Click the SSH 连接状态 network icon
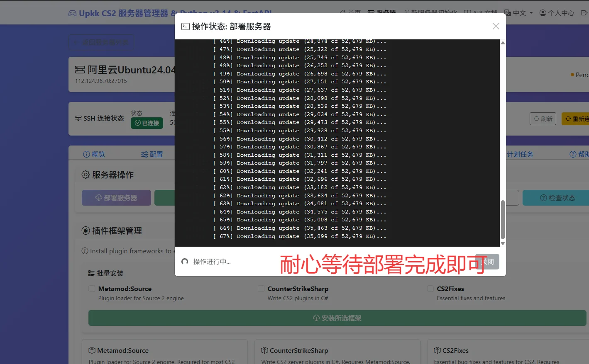 pos(78,118)
